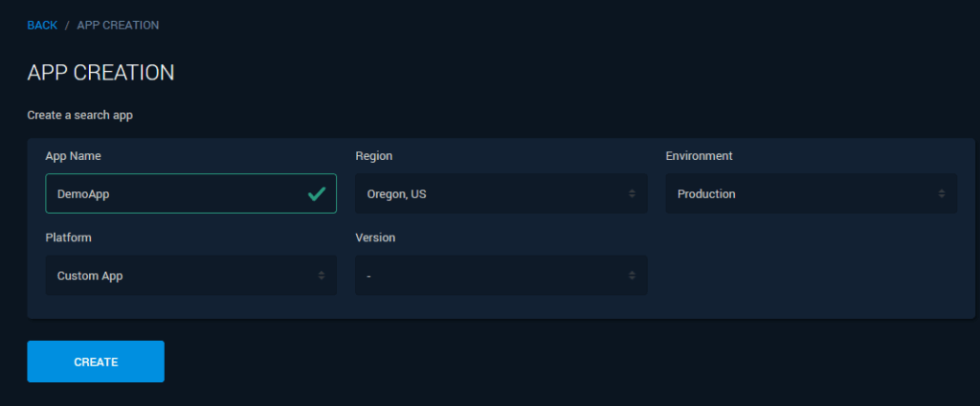Focus the App Name field containing DemoApp
Image resolution: width=980 pixels, height=406 pixels.
coord(172,193)
